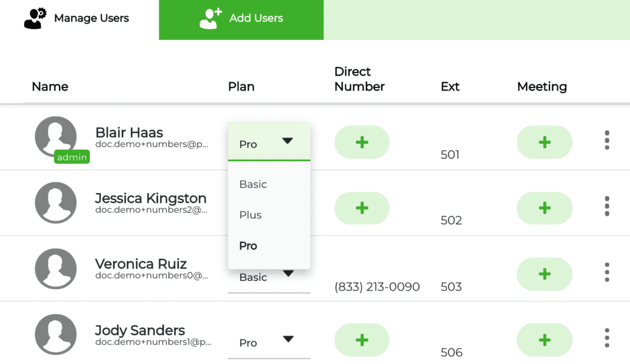Click Blair Haas's avatar picture

pos(55,136)
